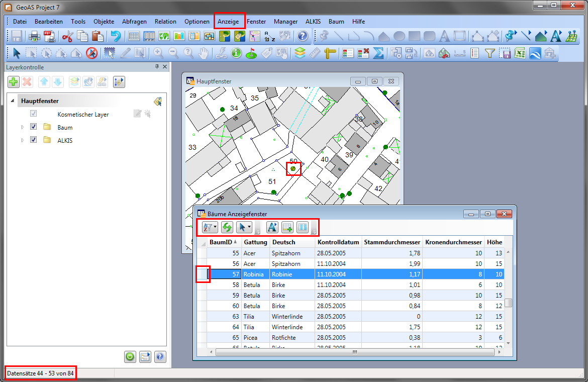
Task: Expand the Baum layer group
Action: point(23,127)
